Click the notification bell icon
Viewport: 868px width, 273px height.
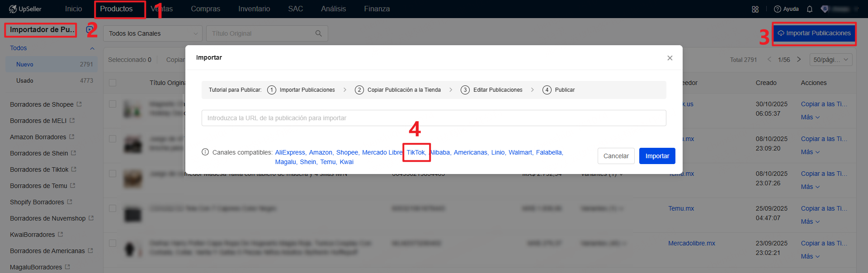point(810,9)
